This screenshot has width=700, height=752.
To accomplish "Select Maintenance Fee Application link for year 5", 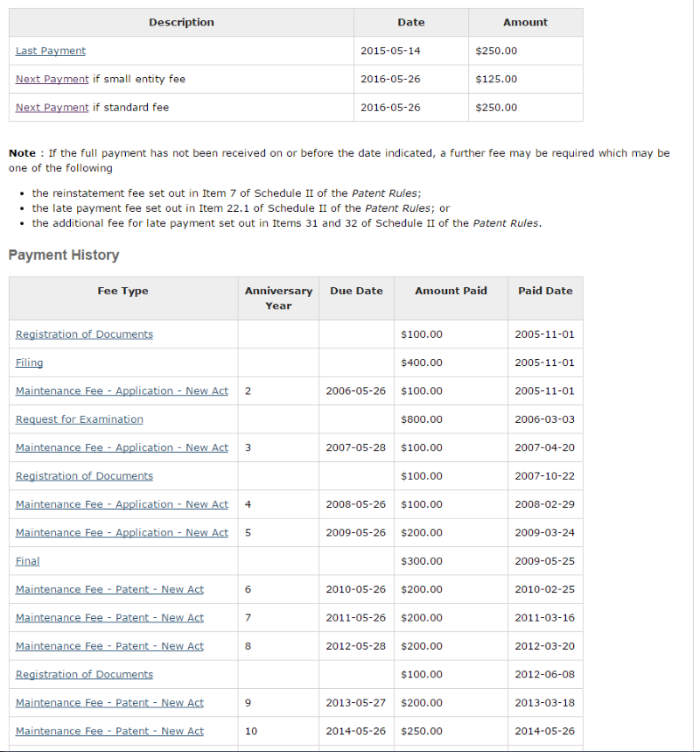I will [x=122, y=532].
